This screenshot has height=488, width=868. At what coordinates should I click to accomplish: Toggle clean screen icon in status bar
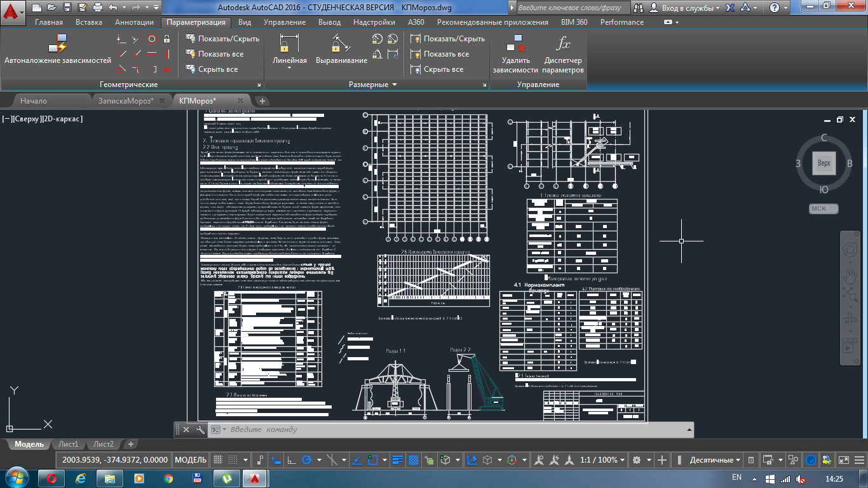844,460
